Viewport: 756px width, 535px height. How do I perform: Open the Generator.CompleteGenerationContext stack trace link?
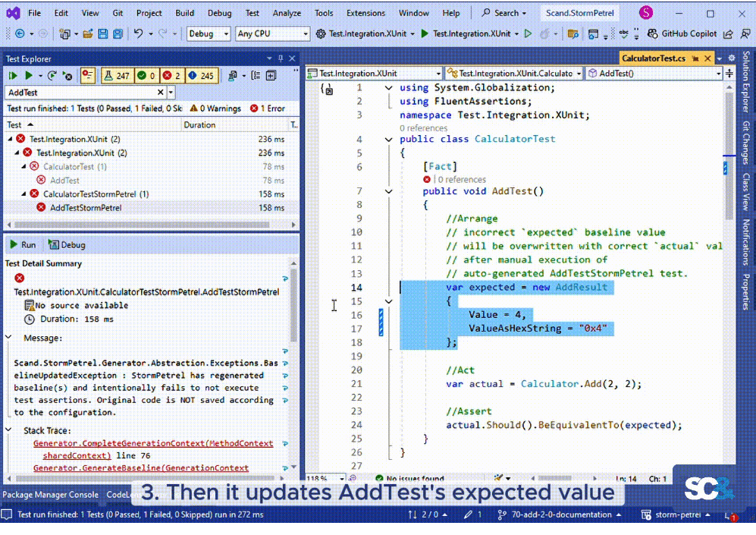153,449
